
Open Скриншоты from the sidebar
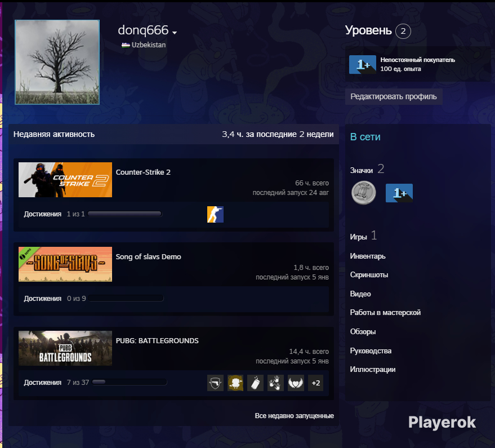[x=369, y=275]
